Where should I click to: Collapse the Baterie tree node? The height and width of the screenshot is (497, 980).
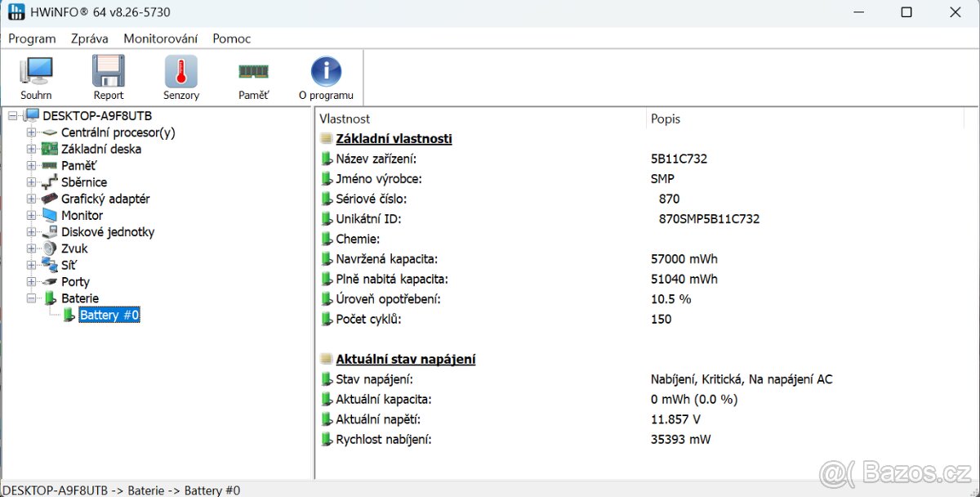(31, 298)
